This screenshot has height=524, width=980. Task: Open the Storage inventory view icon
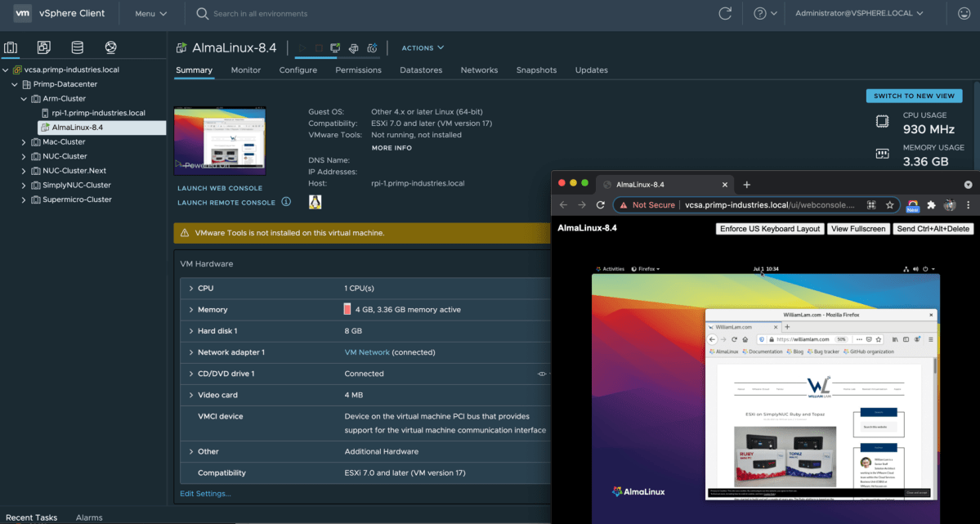77,47
